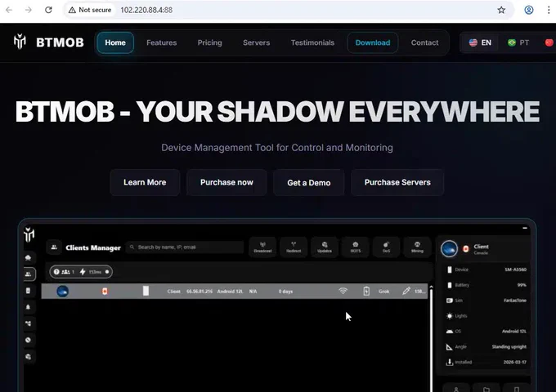Click the bell notifications sidebar icon
Viewport: 556px width, 392px height.
click(x=29, y=307)
